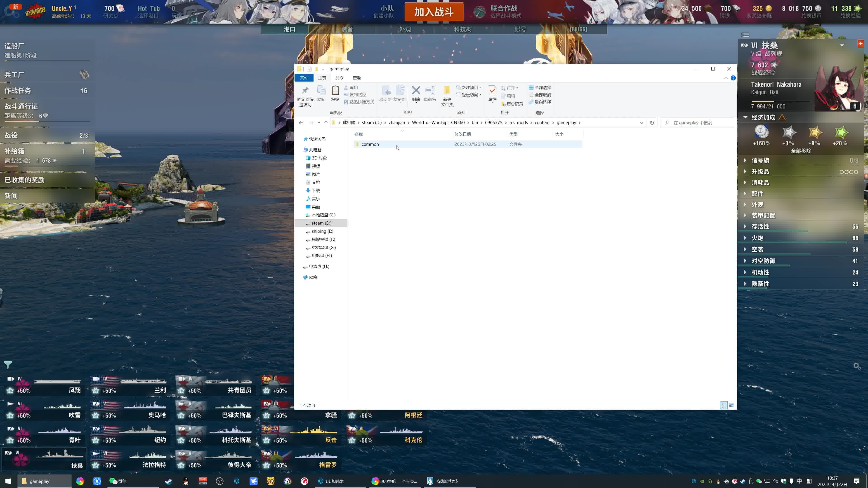Open address bar history dropdown arrow
Viewport: 868px width, 488px height.
pos(642,123)
